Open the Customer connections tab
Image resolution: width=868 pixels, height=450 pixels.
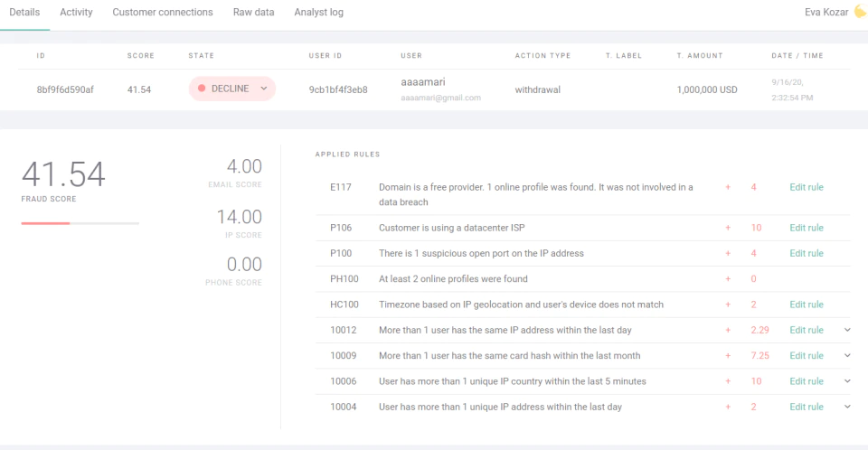coord(163,12)
